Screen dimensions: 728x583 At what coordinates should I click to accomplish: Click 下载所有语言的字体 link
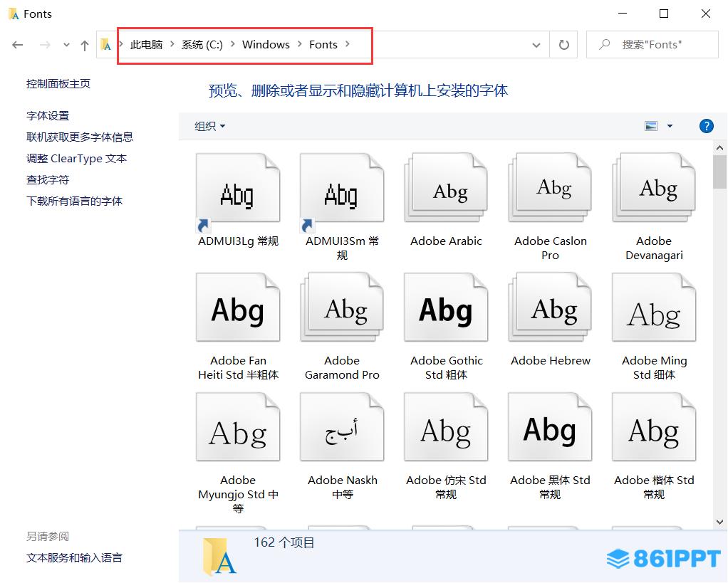point(75,201)
